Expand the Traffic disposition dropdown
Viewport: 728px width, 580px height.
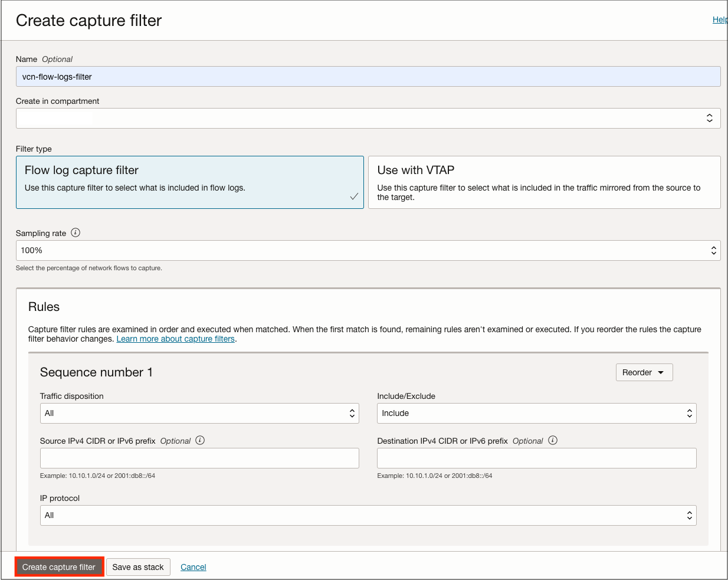pos(199,414)
